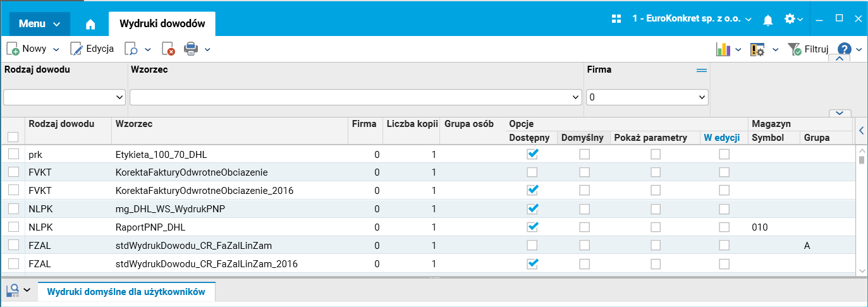Sort by the Wzorzec column header

134,124
